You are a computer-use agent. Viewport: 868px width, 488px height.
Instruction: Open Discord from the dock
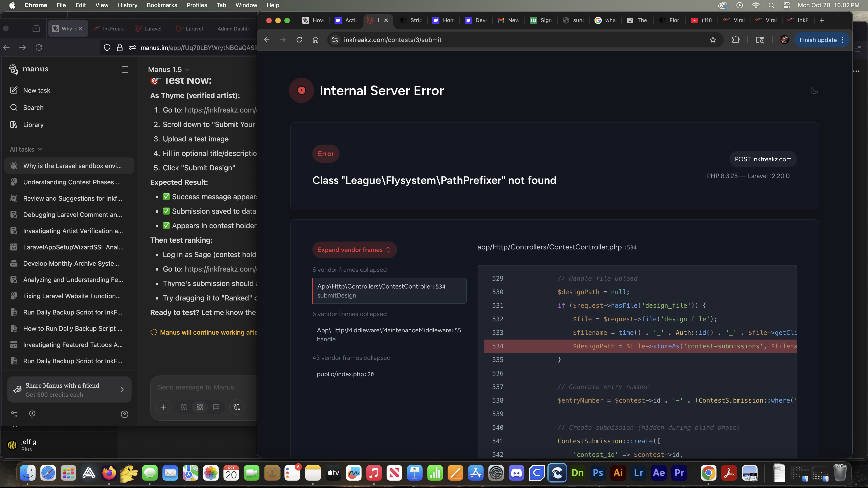[x=516, y=473]
